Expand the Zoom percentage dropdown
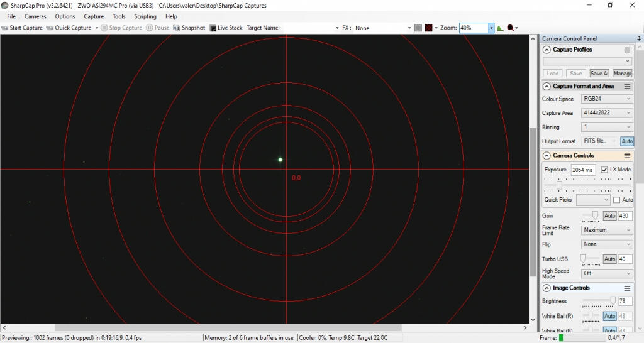 (x=491, y=28)
